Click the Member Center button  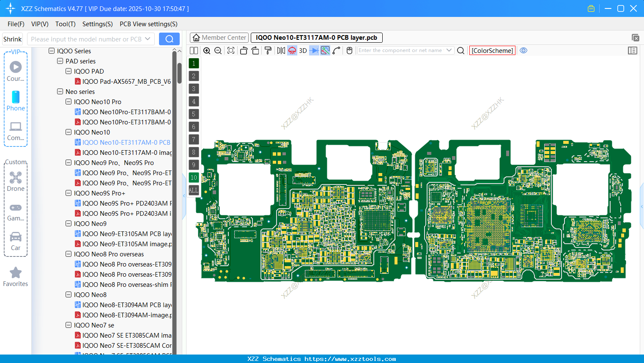[x=219, y=38]
